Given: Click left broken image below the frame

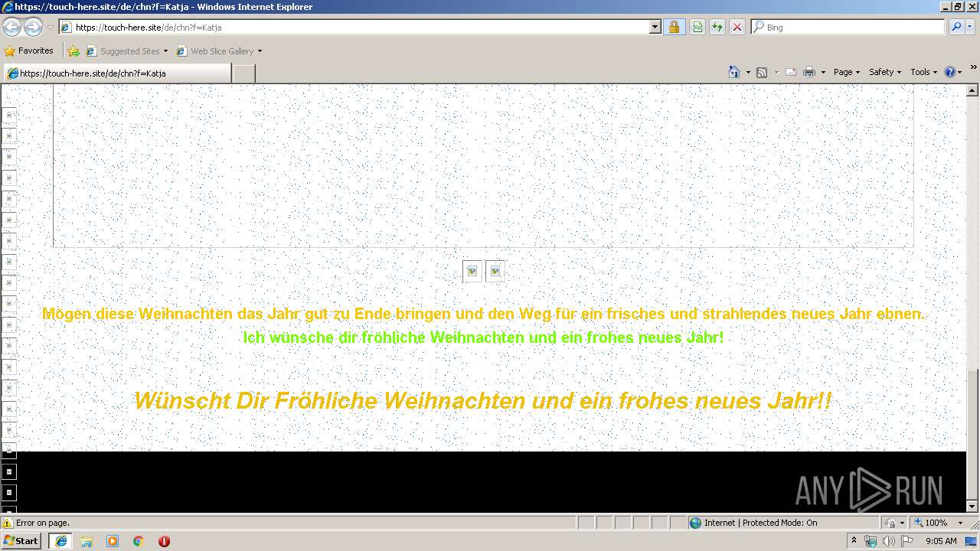Looking at the screenshot, I should tap(472, 271).
